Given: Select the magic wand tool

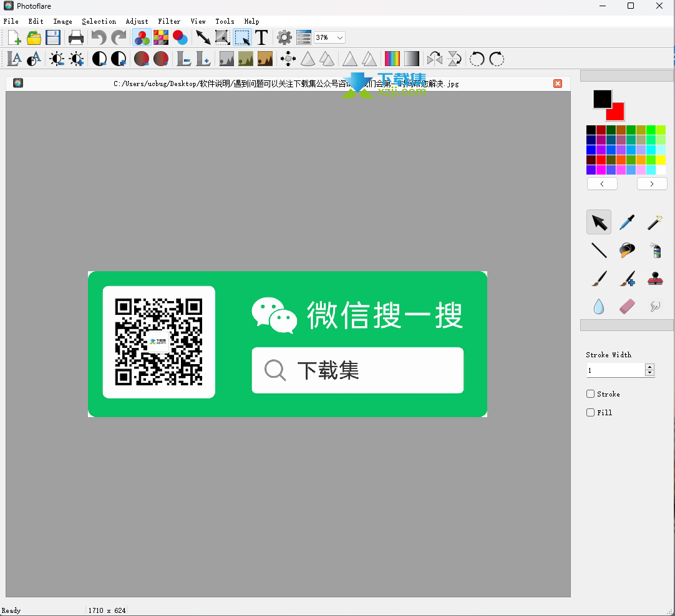Looking at the screenshot, I should pos(655,222).
